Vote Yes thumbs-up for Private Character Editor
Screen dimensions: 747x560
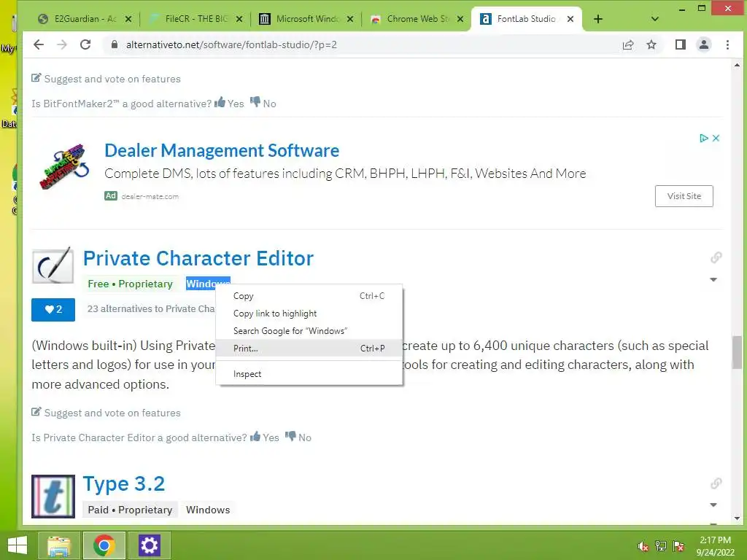(264, 437)
